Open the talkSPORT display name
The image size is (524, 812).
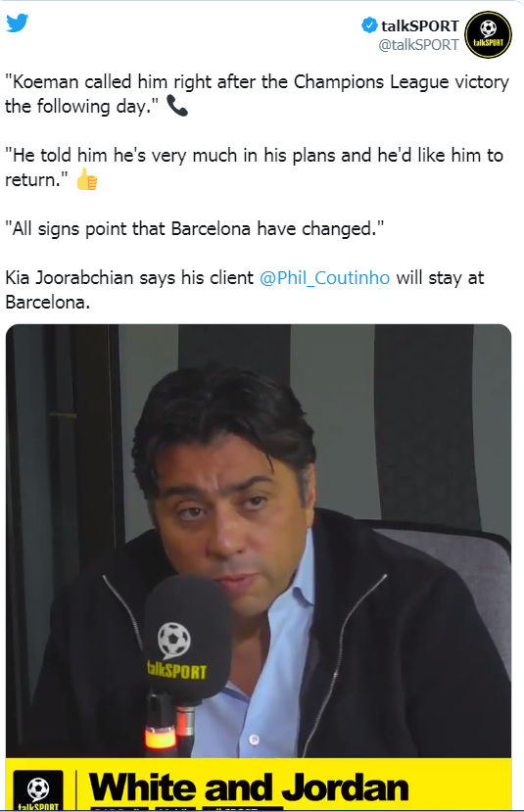tap(420, 25)
